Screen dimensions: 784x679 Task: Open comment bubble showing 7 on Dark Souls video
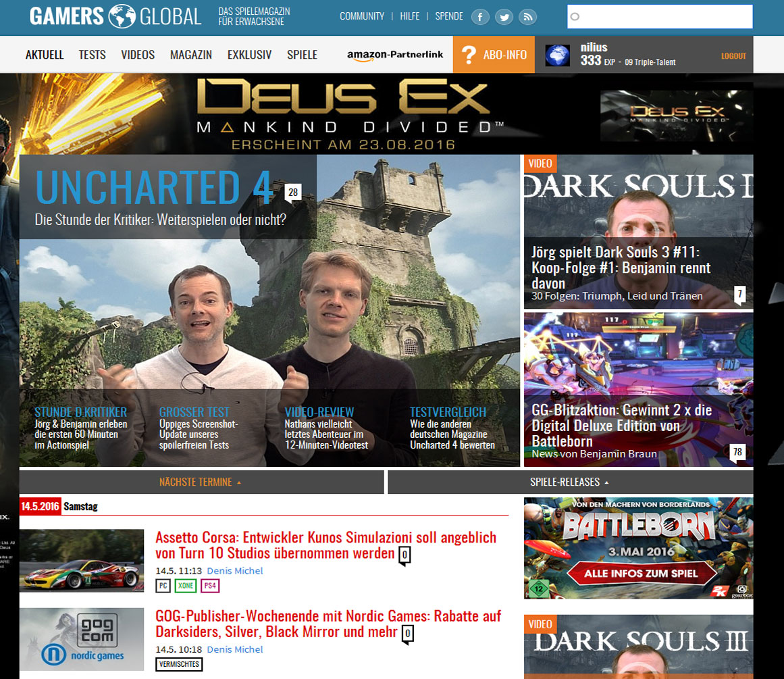pos(739,294)
